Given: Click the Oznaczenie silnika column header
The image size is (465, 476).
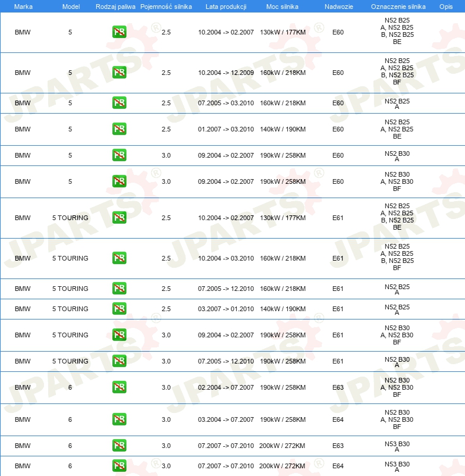Looking at the screenshot, I should 398,7.
